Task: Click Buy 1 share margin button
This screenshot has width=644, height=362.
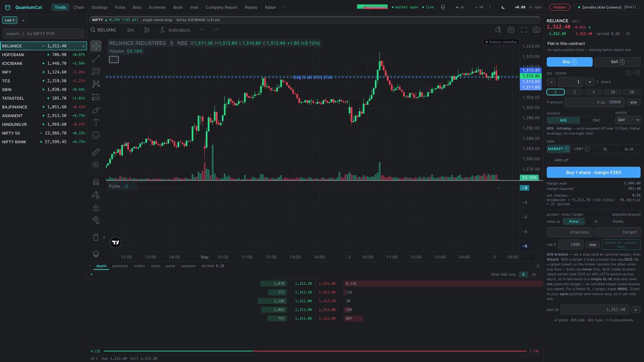Action: pos(593,173)
